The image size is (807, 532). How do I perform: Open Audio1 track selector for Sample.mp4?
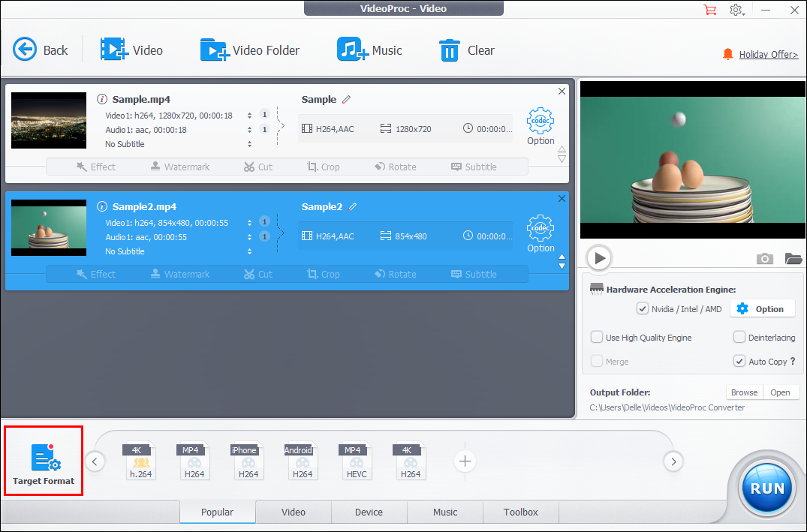point(250,130)
